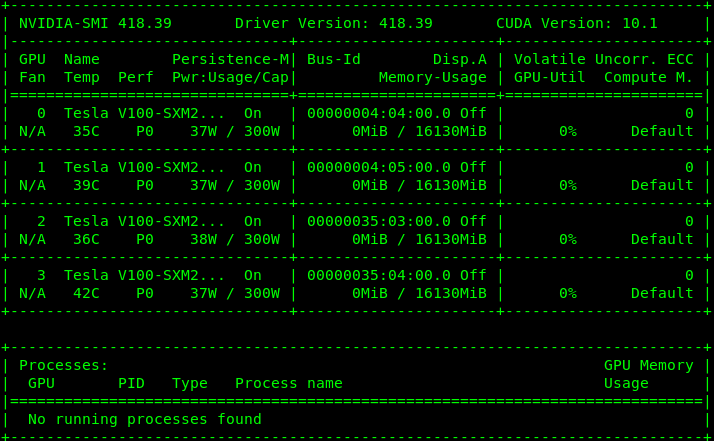Click the Processes: label

63,365
